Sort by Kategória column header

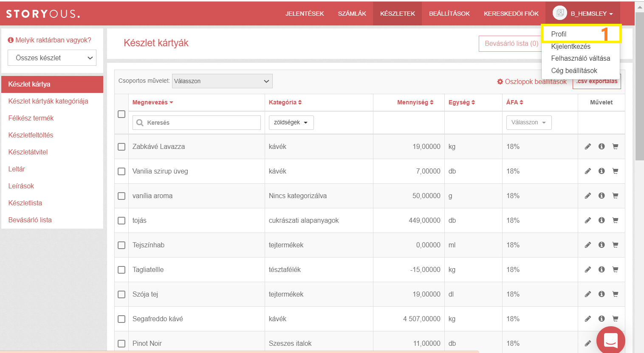pos(285,102)
